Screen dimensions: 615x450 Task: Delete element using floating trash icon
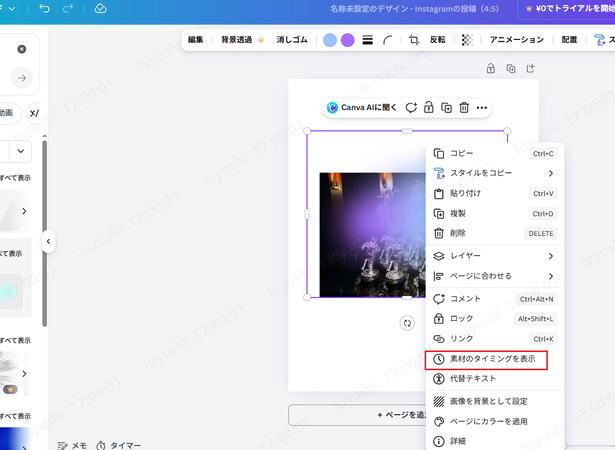tap(464, 107)
